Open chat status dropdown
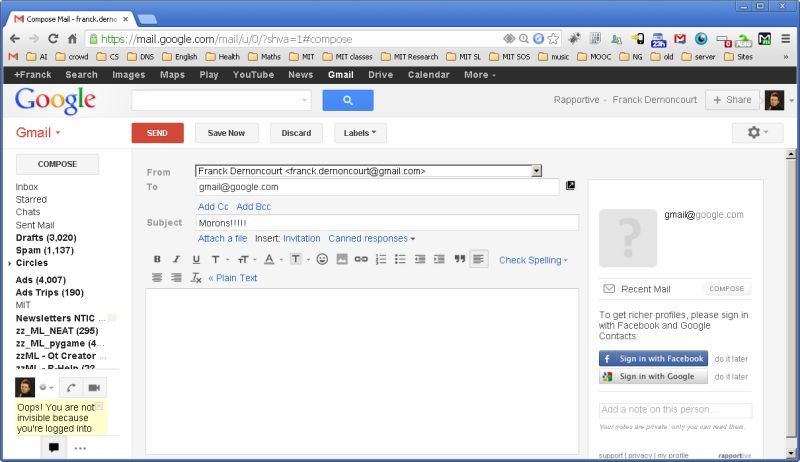 tap(46, 388)
